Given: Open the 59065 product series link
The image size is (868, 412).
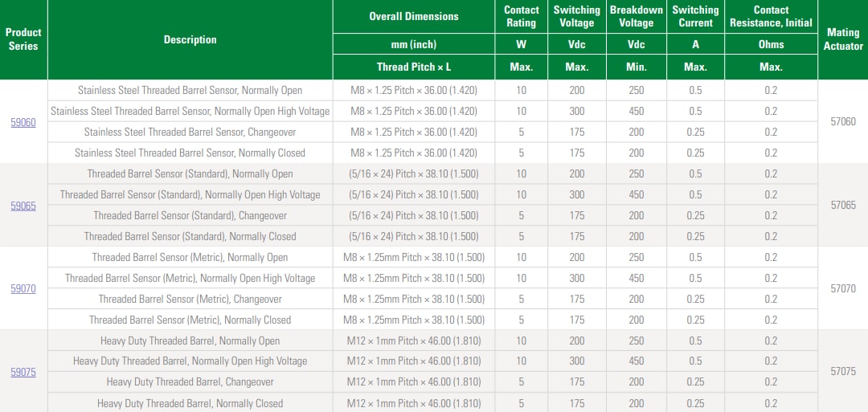Looking at the screenshot, I should pyautogui.click(x=23, y=206).
